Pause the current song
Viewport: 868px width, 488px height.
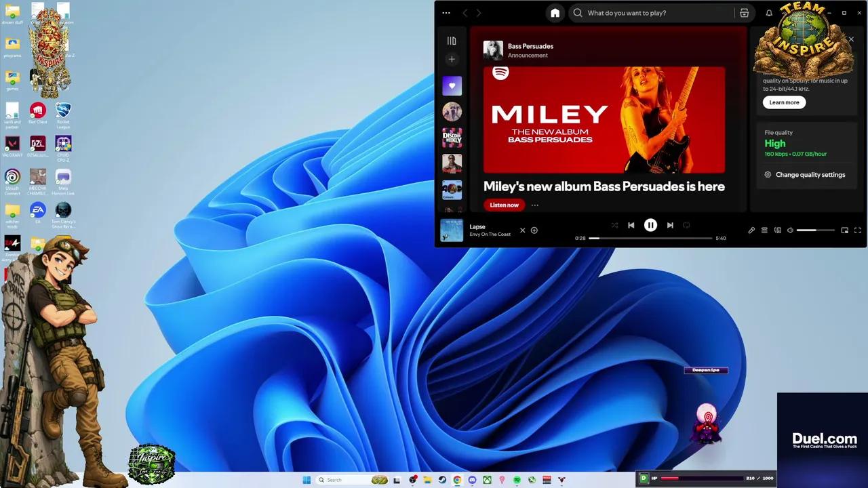pos(650,225)
